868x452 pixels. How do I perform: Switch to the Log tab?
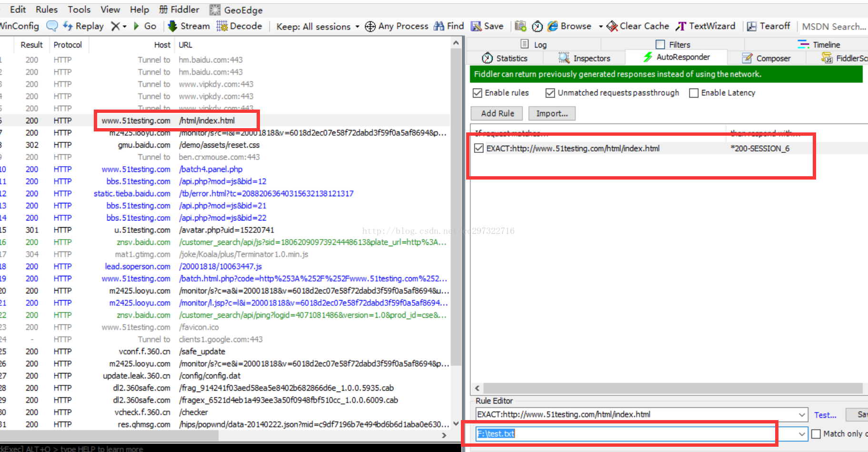click(x=534, y=44)
